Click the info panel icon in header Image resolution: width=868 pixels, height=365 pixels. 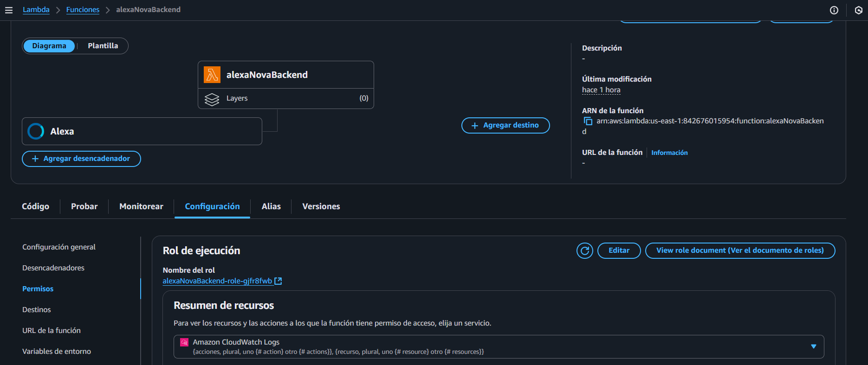tap(834, 10)
